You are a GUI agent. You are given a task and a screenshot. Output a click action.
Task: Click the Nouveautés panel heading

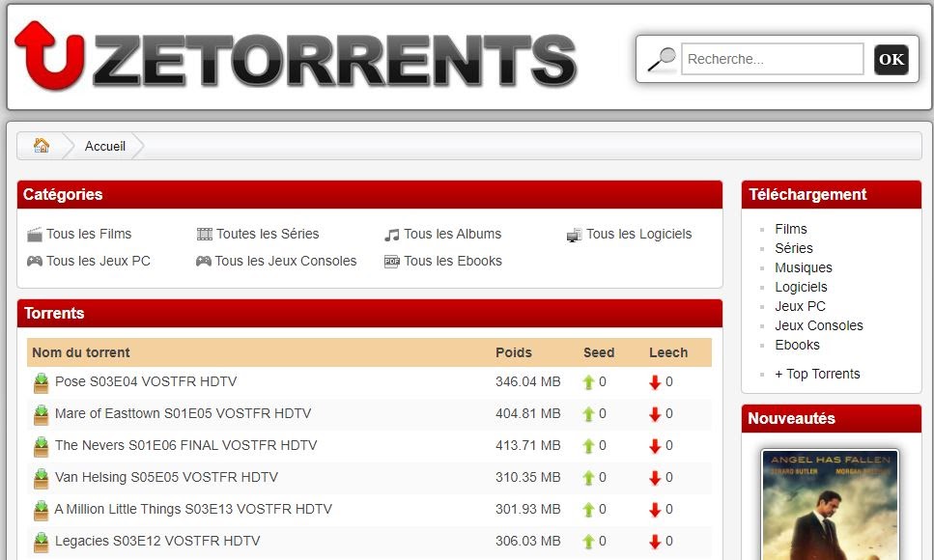[x=792, y=419]
